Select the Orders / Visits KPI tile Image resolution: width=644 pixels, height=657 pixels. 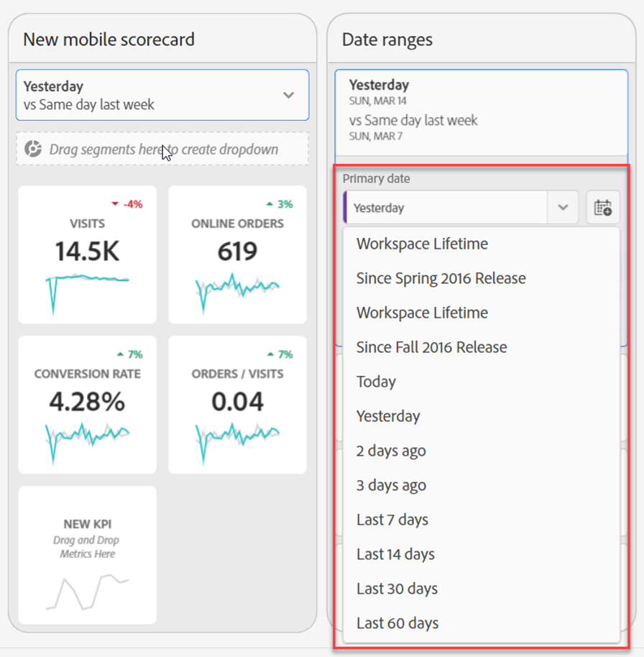(x=238, y=405)
